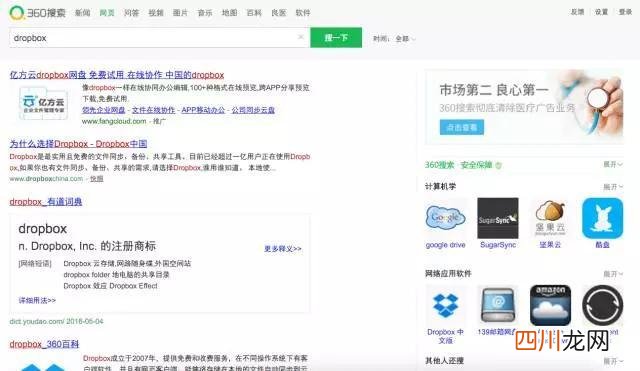This screenshot has width=640, height=371.
Task: Open the Amazon cloud drive icon
Action: pyautogui.click(x=550, y=305)
